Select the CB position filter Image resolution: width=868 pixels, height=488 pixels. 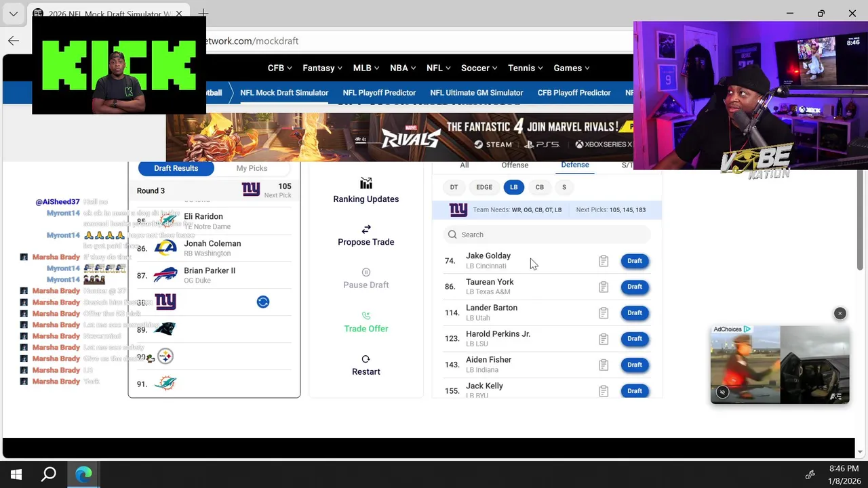[x=540, y=187]
